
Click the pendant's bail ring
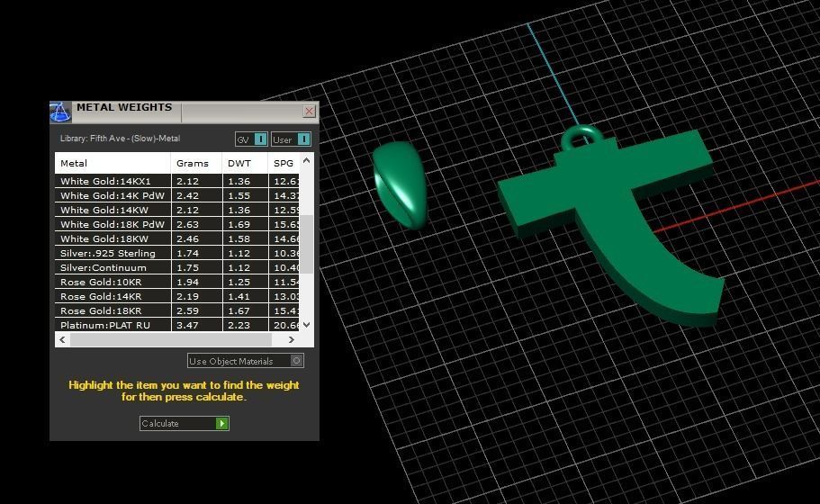(581, 137)
